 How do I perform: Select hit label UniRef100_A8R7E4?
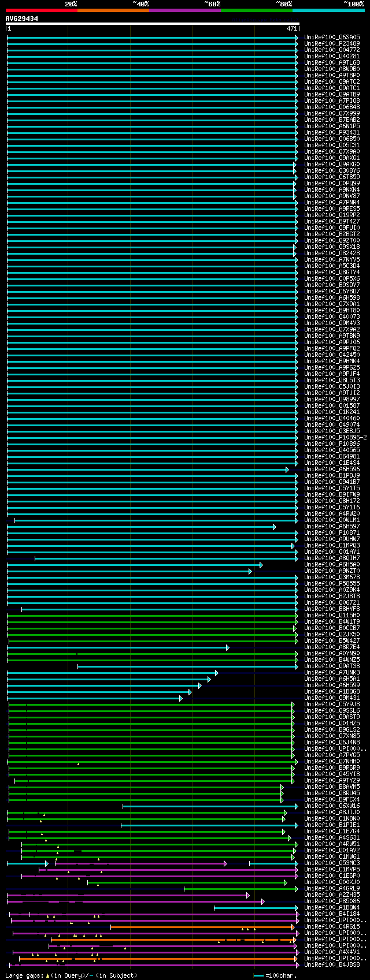(332, 647)
